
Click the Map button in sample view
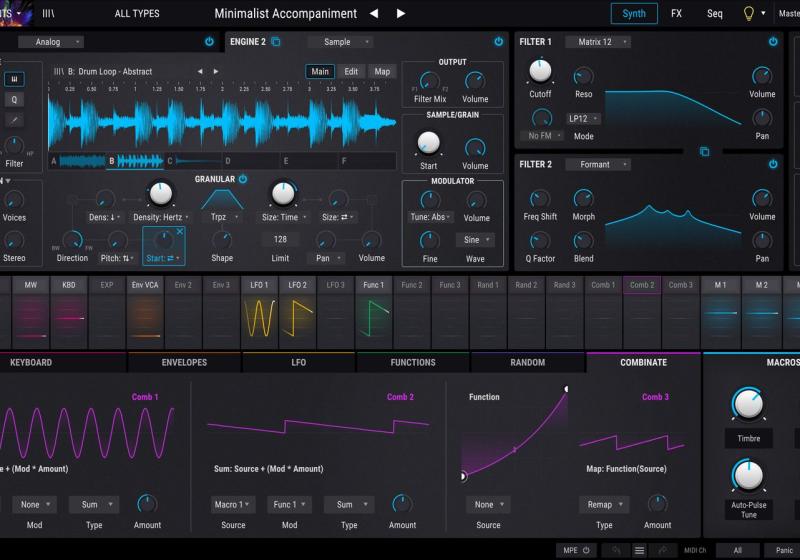coord(382,72)
